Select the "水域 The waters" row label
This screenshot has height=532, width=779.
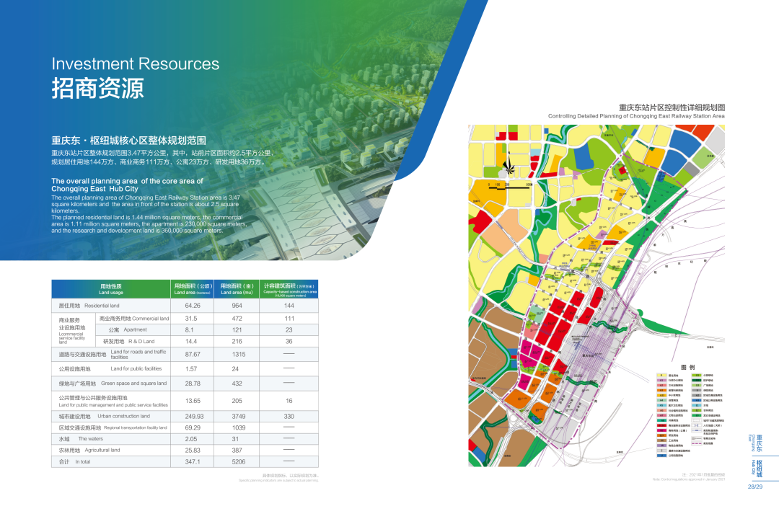[81, 439]
